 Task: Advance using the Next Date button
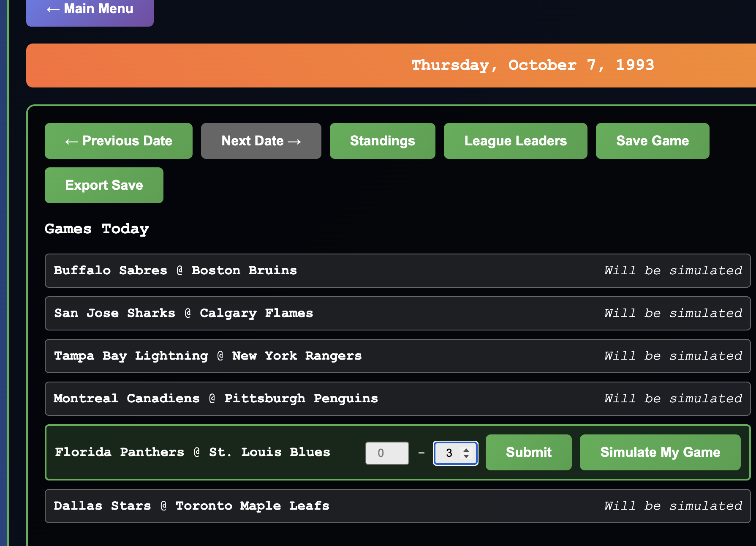tap(261, 141)
